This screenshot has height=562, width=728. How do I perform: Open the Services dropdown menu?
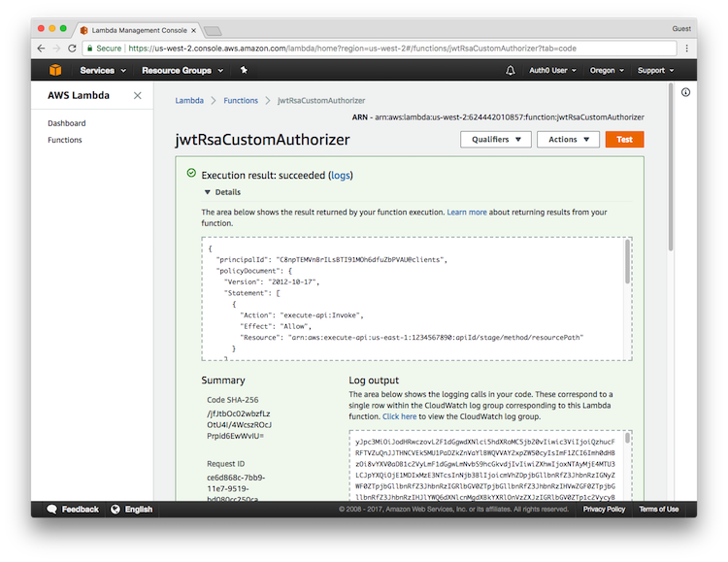103,70
